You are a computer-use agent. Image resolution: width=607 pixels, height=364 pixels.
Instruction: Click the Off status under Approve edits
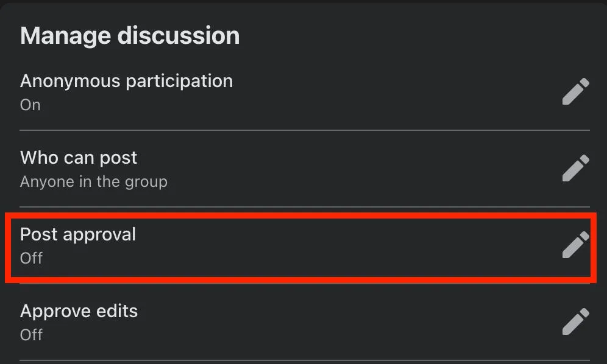[31, 335]
